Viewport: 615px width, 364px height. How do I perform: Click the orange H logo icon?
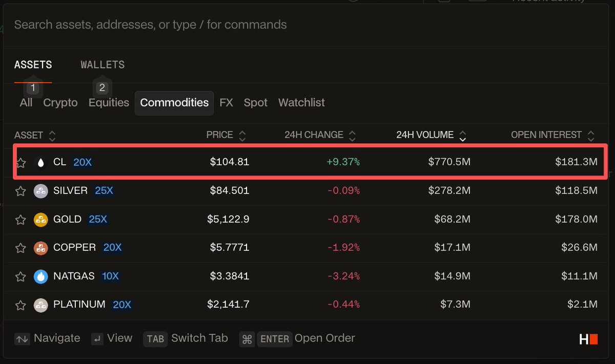tap(588, 339)
